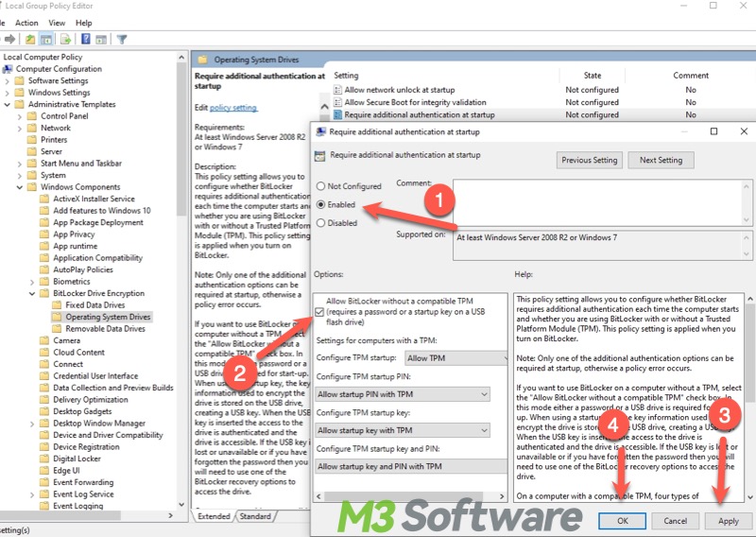Image resolution: width=756 pixels, height=537 pixels.
Task: Click the Removable Data Drives folder icon
Action: (x=58, y=329)
